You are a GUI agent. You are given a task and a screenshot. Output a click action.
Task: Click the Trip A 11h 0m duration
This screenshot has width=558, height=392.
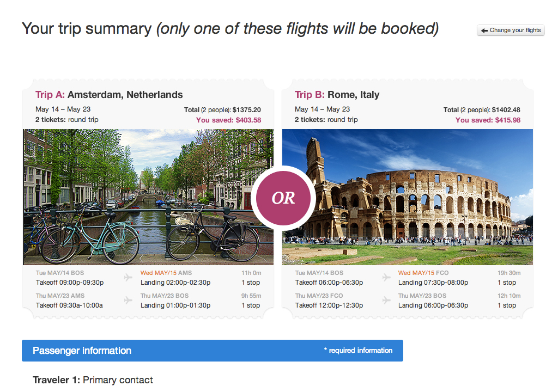pyautogui.click(x=251, y=273)
